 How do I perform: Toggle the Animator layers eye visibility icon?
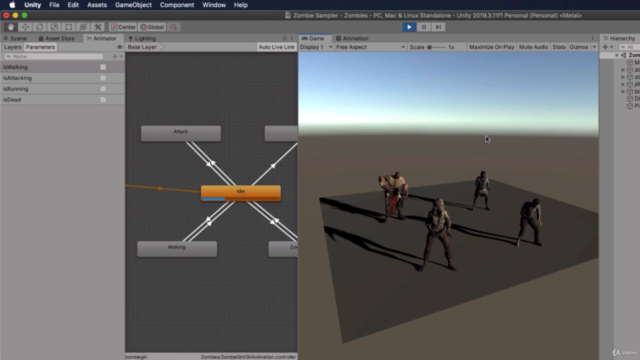120,47
